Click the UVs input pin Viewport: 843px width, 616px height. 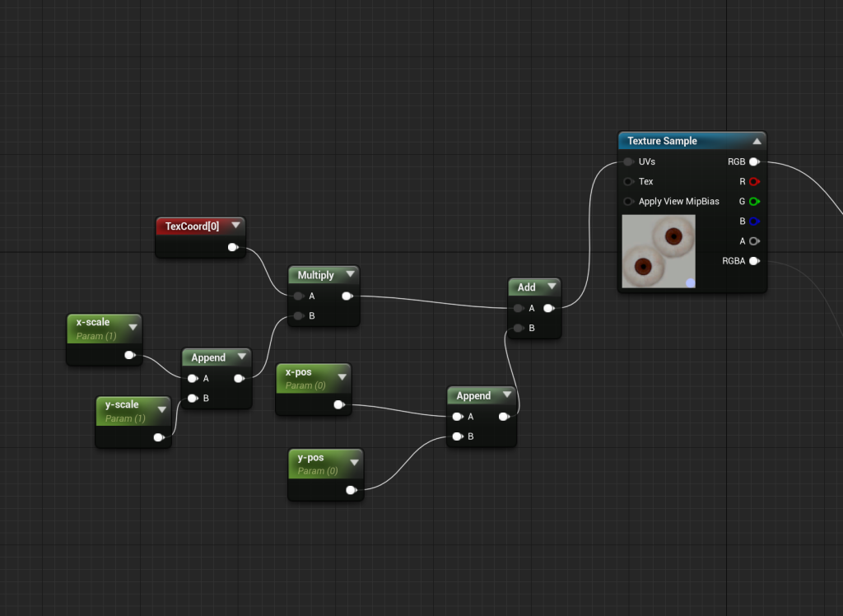click(629, 162)
